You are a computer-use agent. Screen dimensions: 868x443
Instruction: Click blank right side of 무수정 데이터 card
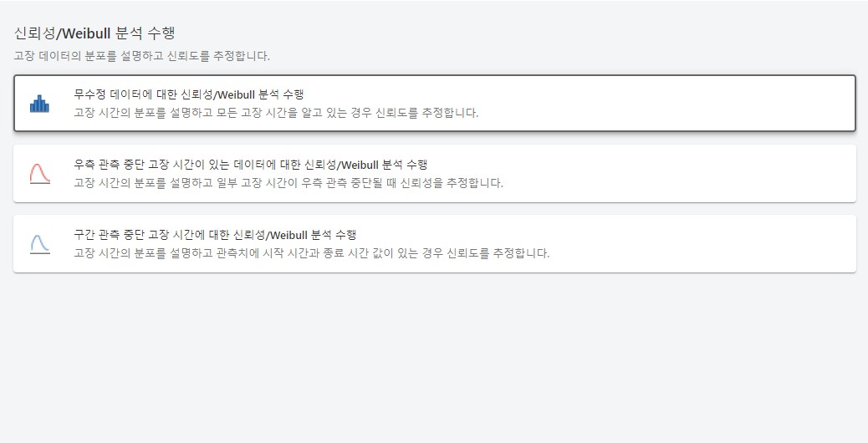(711, 104)
